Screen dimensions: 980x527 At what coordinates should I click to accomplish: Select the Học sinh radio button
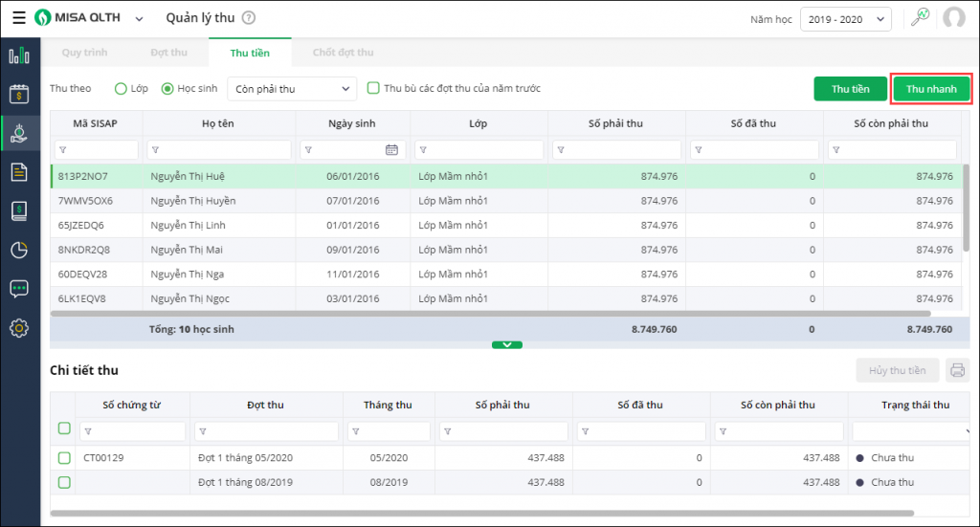click(167, 89)
